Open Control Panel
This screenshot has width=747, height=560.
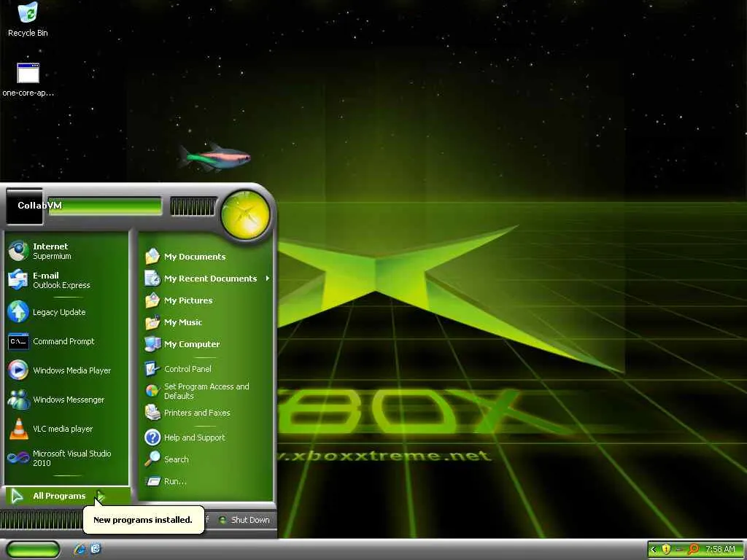206,368
